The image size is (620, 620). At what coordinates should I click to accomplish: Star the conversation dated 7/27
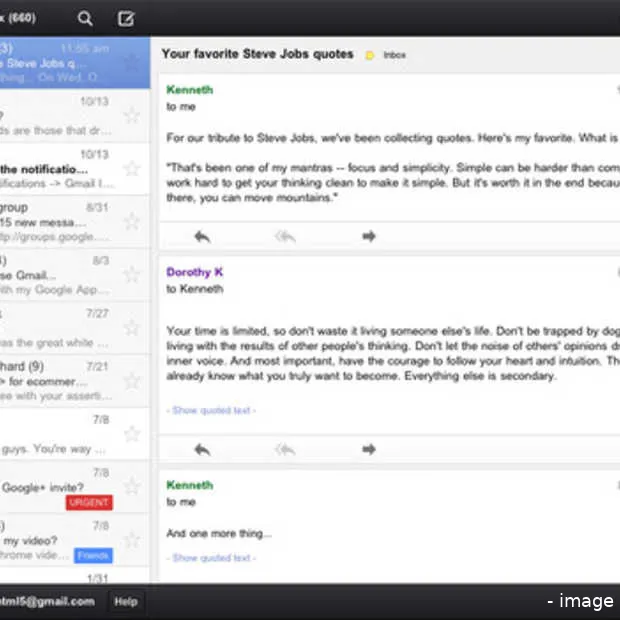pyautogui.click(x=132, y=327)
